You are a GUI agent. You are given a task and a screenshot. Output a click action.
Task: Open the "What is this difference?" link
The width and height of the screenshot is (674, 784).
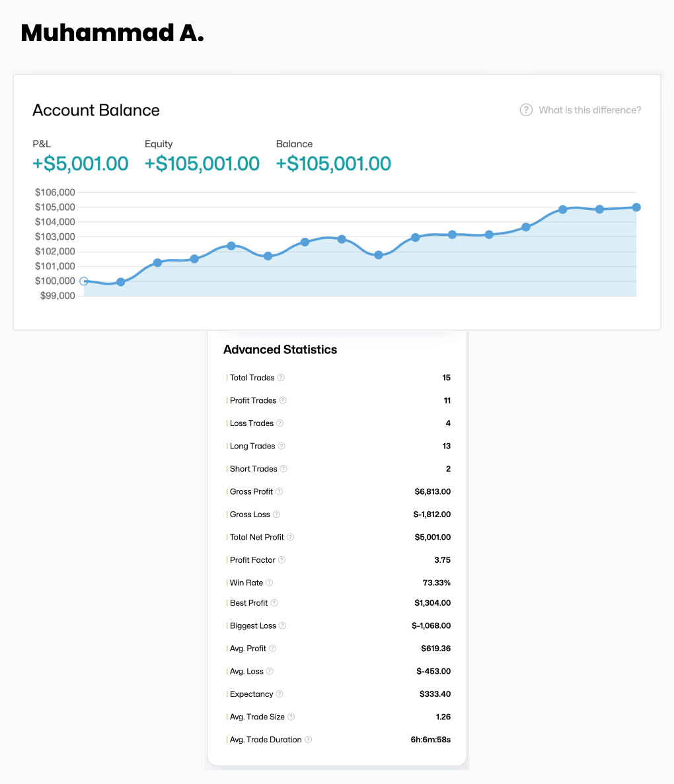pos(589,110)
